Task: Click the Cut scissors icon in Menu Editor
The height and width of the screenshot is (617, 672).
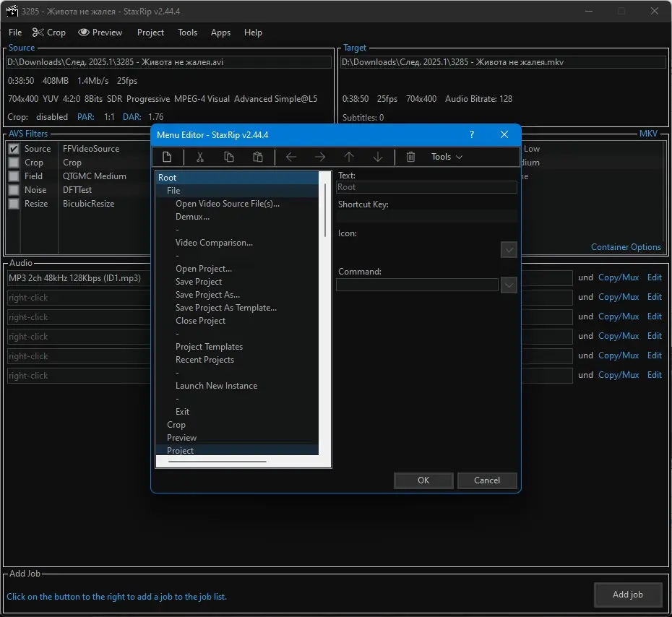Action: [x=200, y=157]
